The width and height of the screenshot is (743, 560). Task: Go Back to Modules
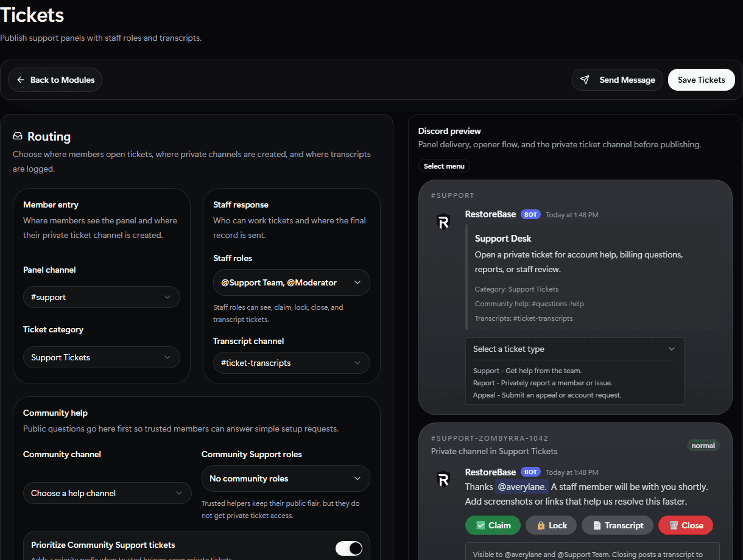pos(55,80)
